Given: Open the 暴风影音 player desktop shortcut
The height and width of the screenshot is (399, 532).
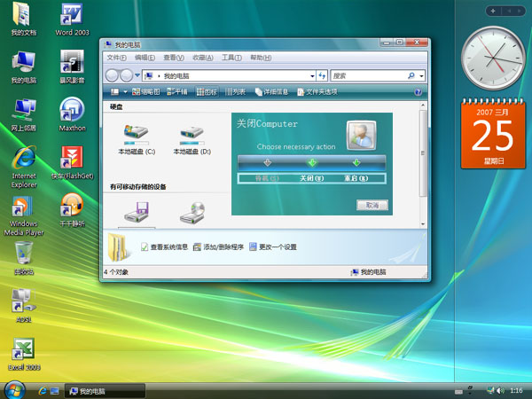Looking at the screenshot, I should pyautogui.click(x=72, y=67).
